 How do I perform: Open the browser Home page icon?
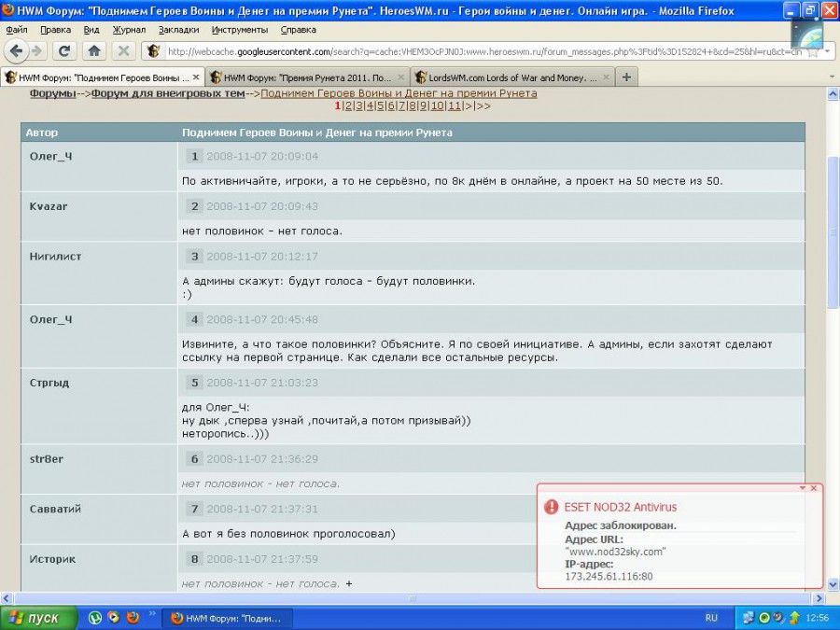tap(94, 51)
